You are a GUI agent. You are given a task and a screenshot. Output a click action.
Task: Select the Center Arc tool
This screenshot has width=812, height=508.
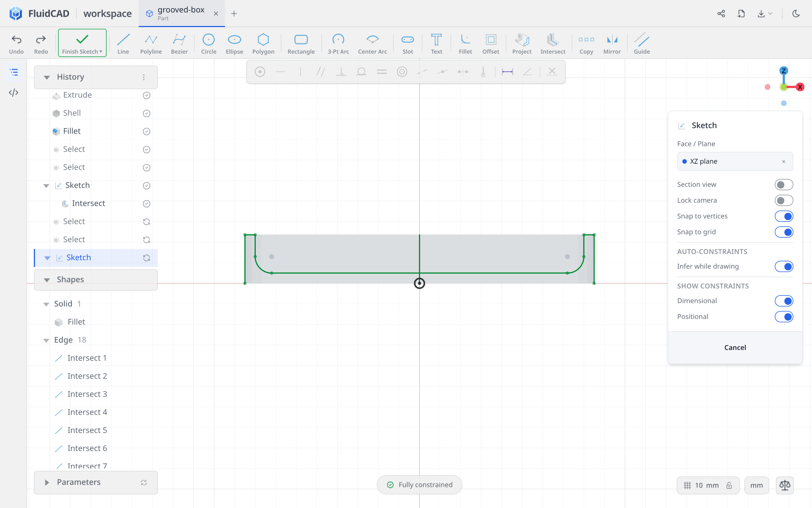(372, 44)
